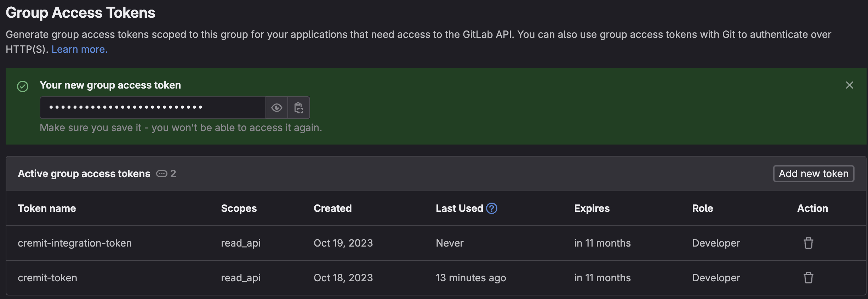Click the Last Used column header

tap(459, 208)
